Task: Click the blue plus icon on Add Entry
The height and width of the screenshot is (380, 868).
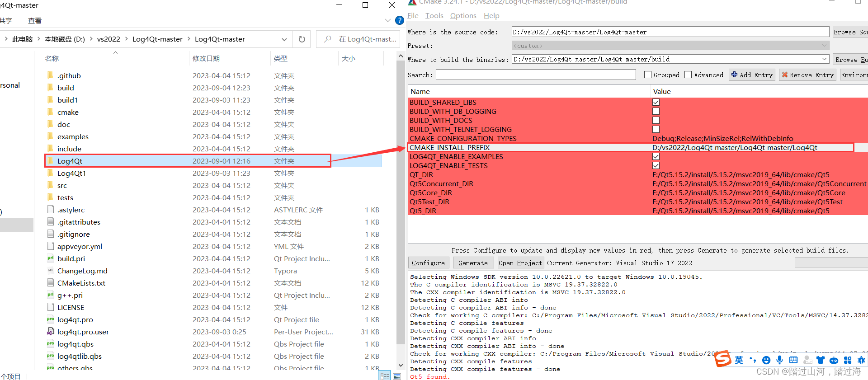Action: (x=734, y=75)
